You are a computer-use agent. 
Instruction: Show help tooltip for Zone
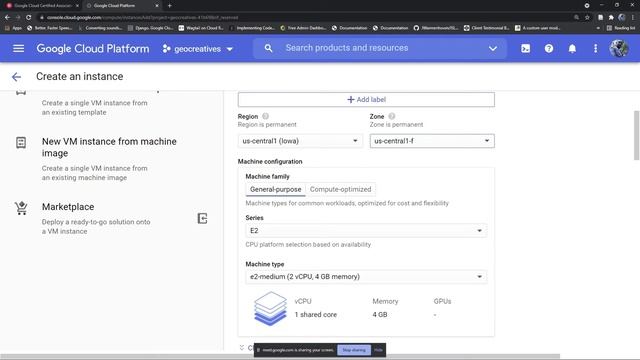coord(391,116)
